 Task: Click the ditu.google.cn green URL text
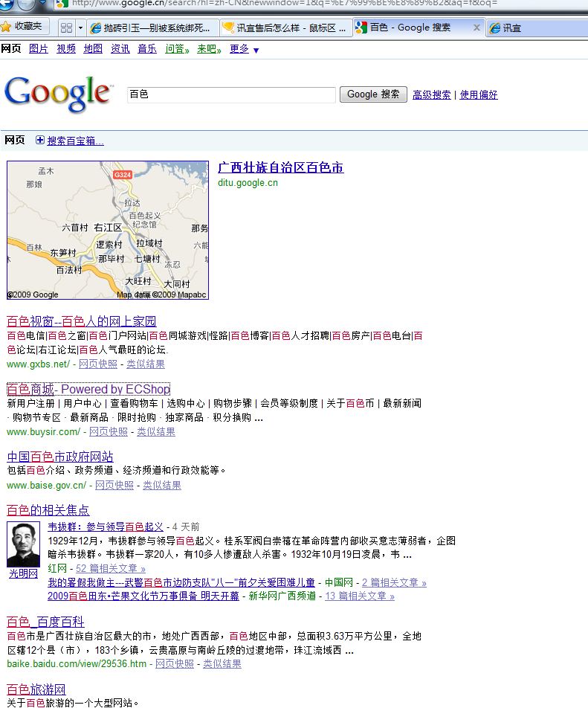point(248,183)
